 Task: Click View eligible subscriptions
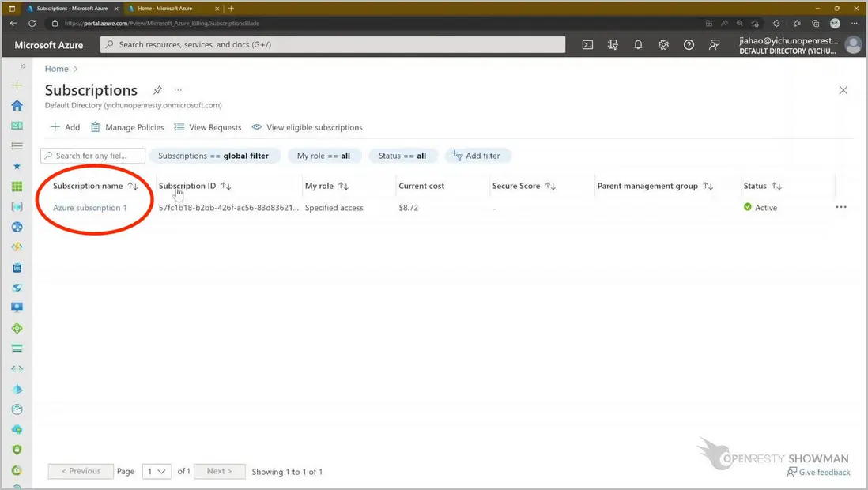pyautogui.click(x=308, y=127)
